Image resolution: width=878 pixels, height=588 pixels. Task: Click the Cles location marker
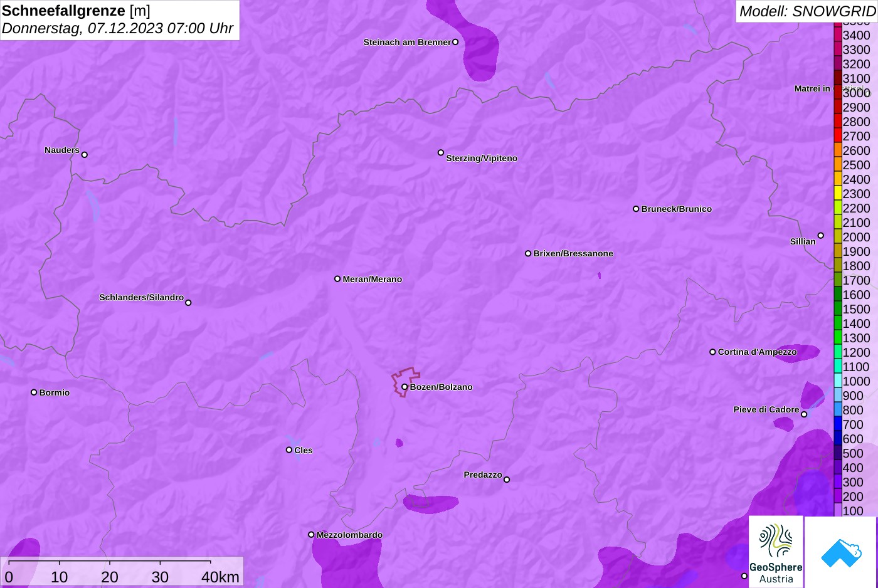(289, 449)
